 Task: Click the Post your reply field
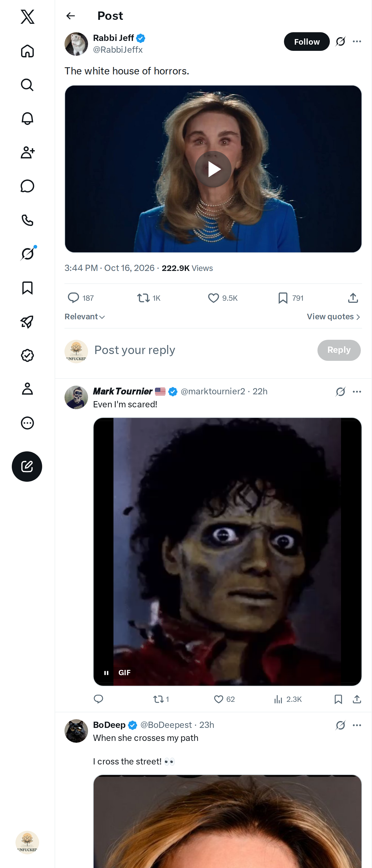coord(202,350)
